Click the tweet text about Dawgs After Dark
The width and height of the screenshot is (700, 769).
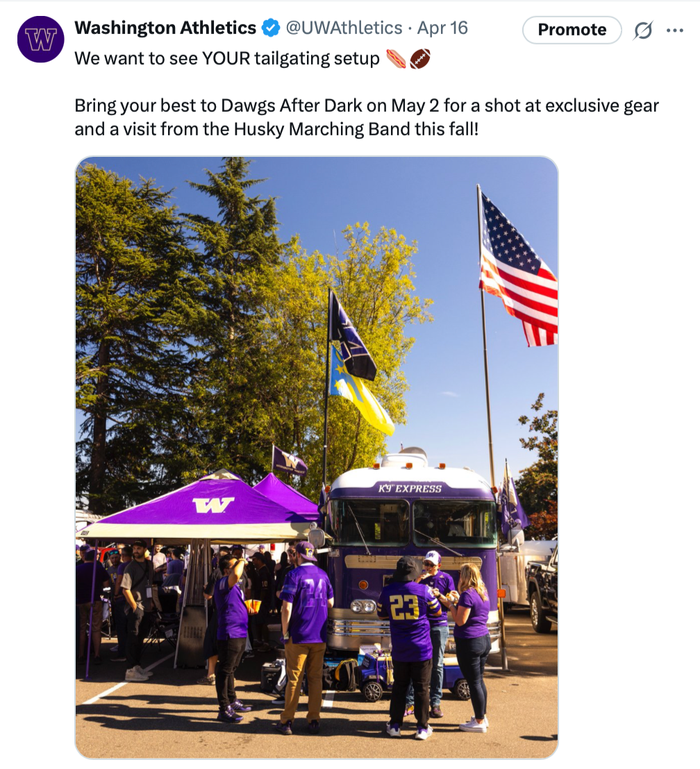click(x=366, y=117)
